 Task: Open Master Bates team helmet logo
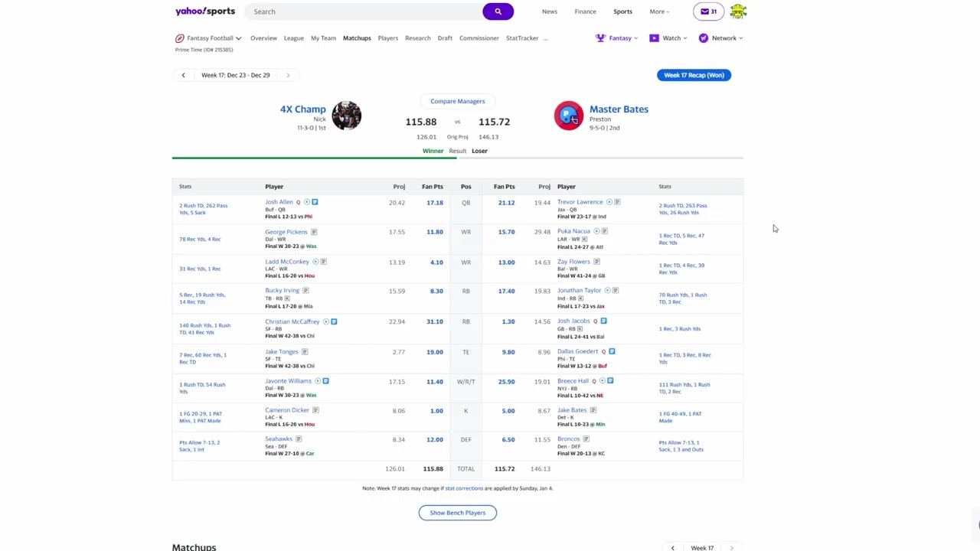(568, 116)
